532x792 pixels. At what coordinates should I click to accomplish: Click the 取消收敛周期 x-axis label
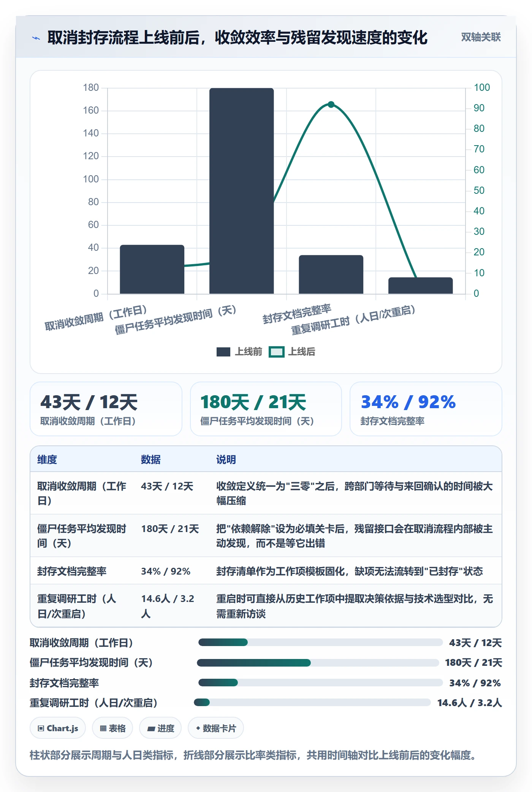coord(96,318)
